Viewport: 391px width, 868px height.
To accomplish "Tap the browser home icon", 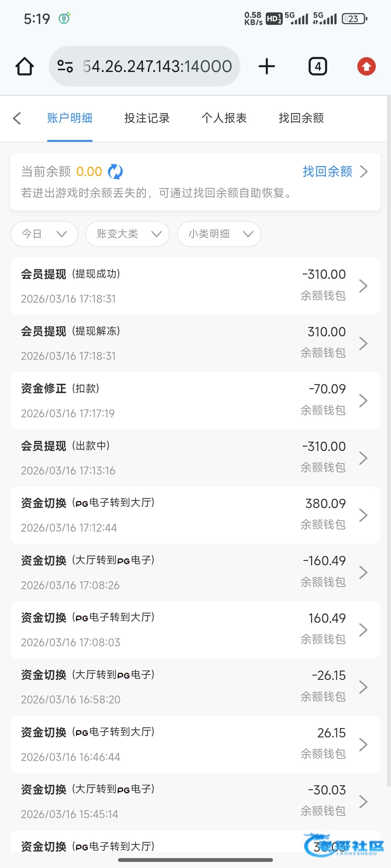I will pos(25,67).
